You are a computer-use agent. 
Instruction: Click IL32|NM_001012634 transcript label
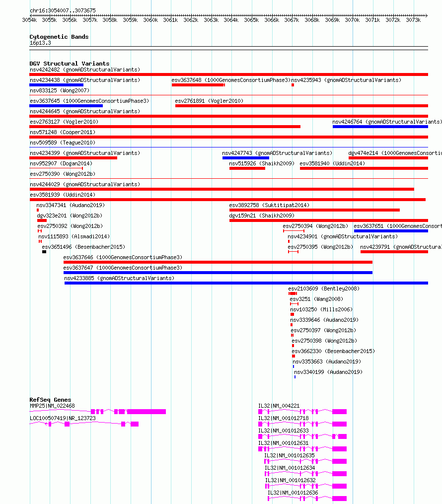290,468
